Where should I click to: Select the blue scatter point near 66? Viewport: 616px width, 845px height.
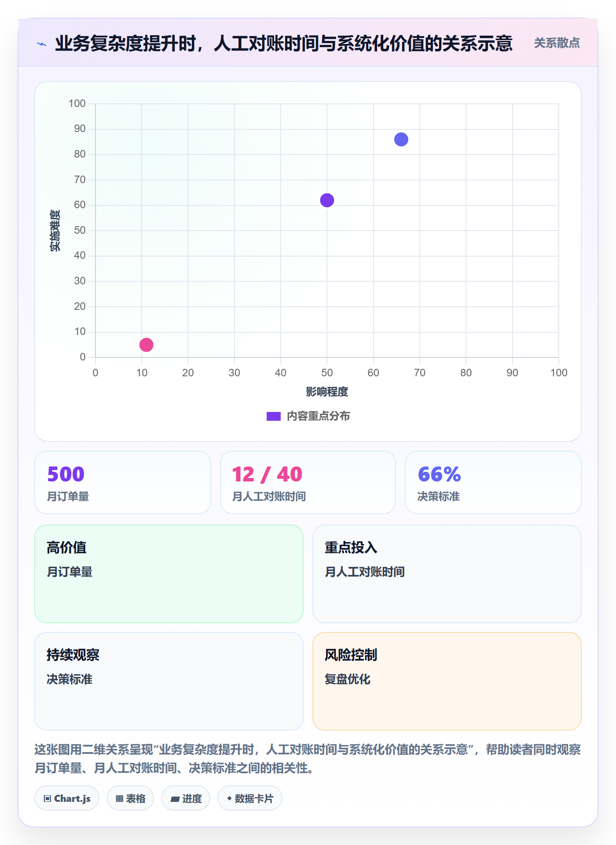coord(401,140)
